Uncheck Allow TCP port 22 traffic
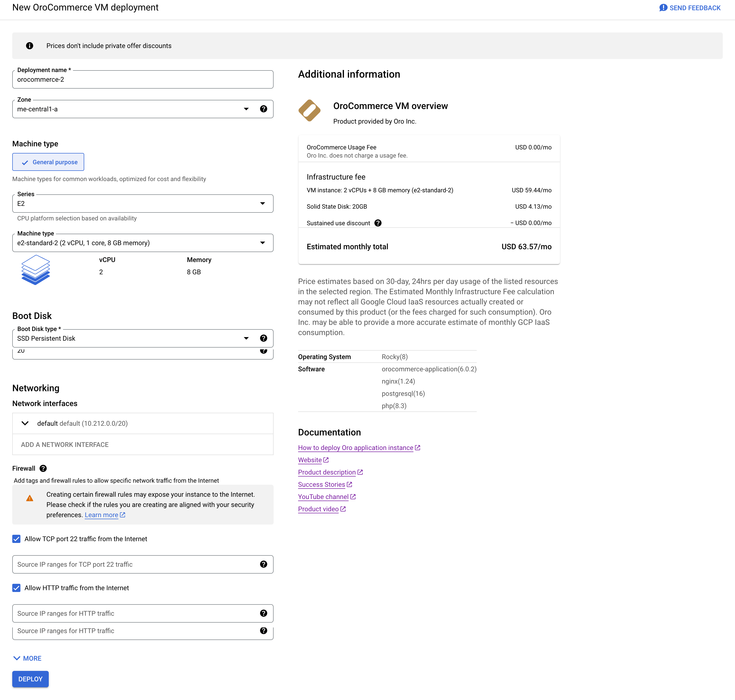The image size is (735, 700). 16,539
